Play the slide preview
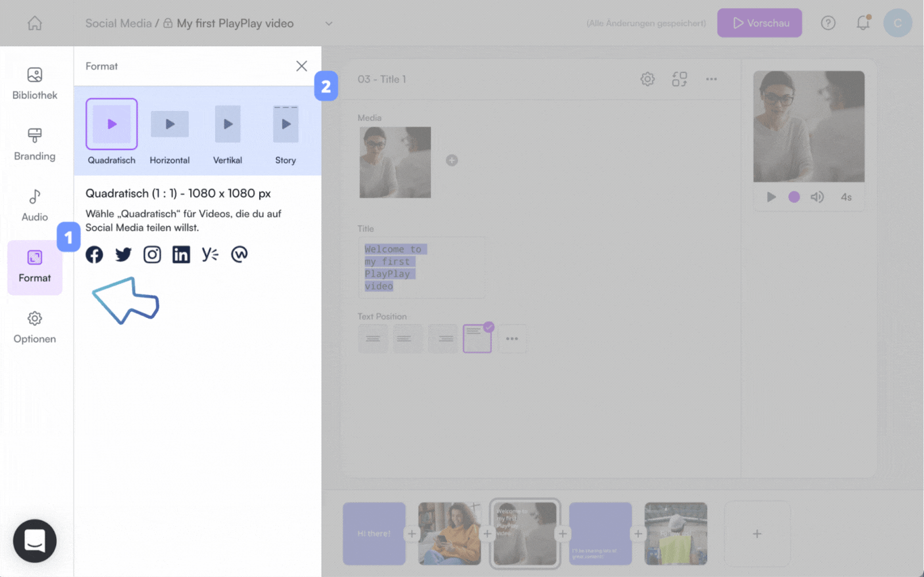 tap(771, 197)
